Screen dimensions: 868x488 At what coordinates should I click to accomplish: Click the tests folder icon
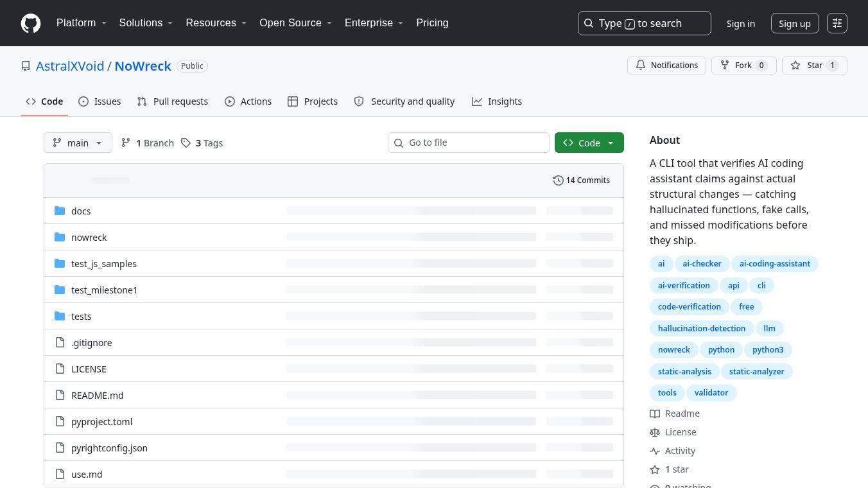point(60,316)
